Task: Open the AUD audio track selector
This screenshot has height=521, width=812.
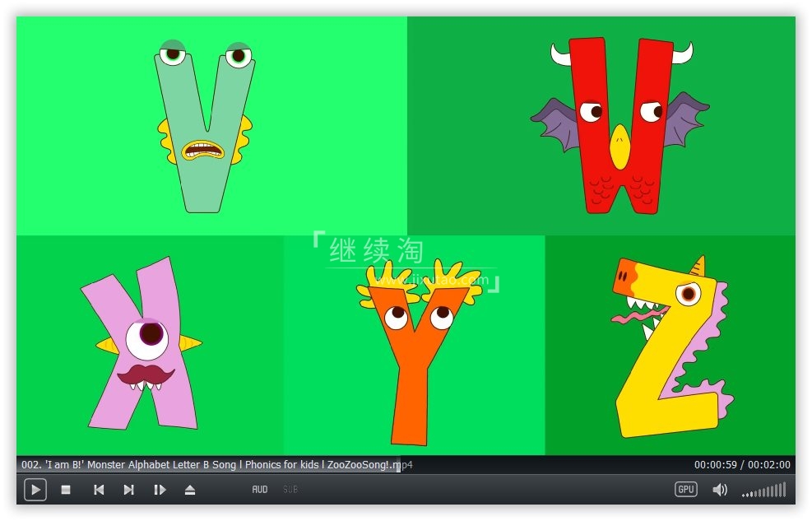Action: 260,490
